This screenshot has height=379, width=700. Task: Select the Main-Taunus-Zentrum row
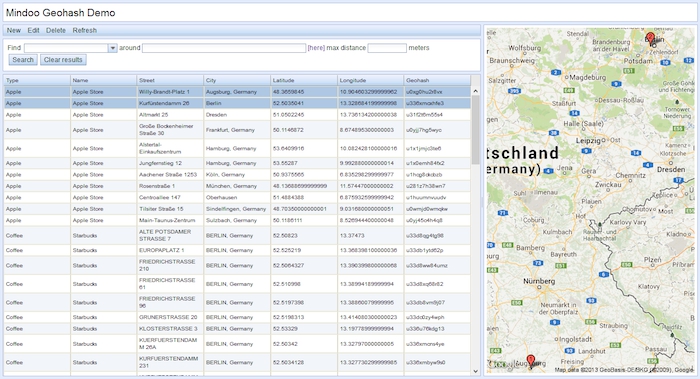pyautogui.click(x=237, y=221)
